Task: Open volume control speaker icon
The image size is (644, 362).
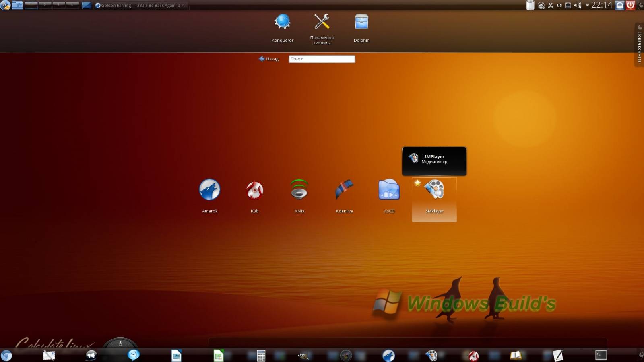Action: coord(578,5)
